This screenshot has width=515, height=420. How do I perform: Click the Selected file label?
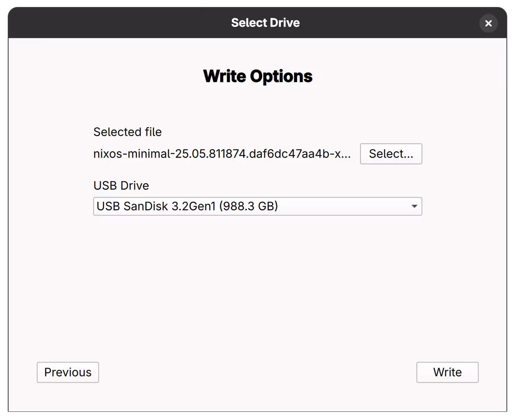127,132
